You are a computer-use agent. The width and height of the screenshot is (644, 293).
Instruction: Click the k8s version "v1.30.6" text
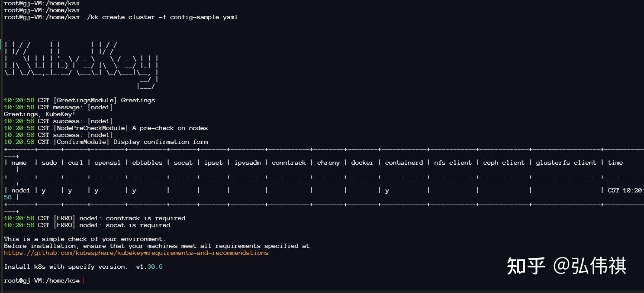149,267
